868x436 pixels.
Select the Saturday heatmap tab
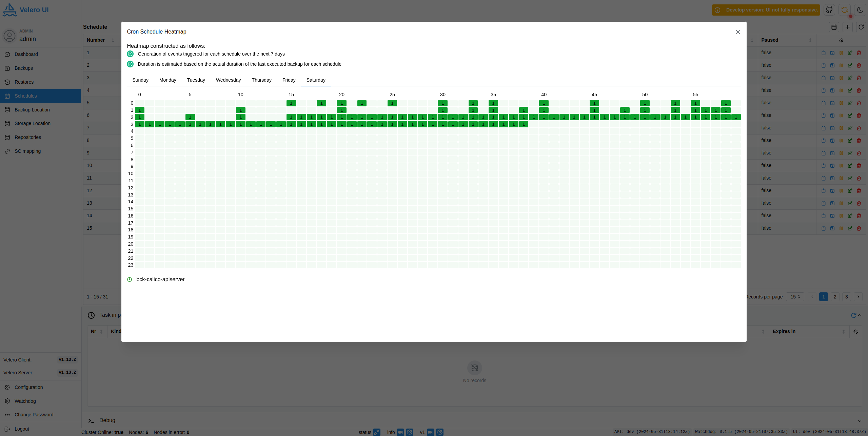[x=316, y=80]
